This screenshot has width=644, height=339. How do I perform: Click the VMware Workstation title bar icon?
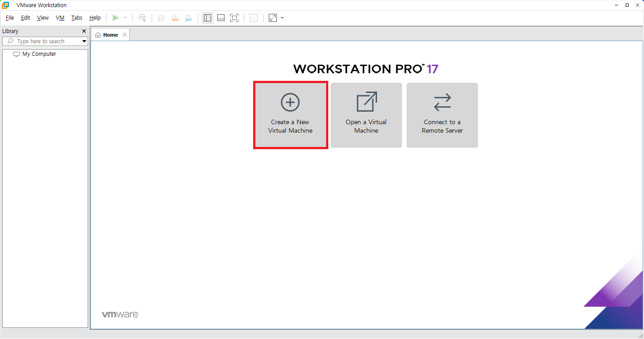pyautogui.click(x=5, y=5)
